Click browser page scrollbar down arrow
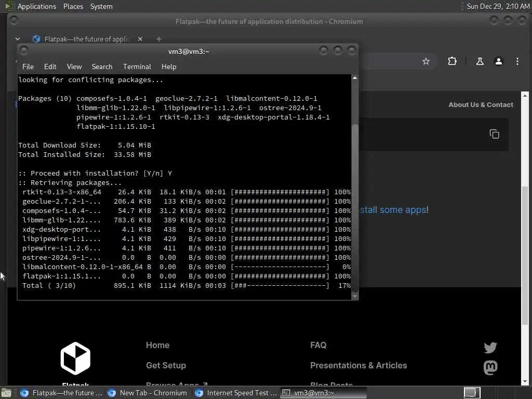532x399 pixels. click(x=525, y=381)
